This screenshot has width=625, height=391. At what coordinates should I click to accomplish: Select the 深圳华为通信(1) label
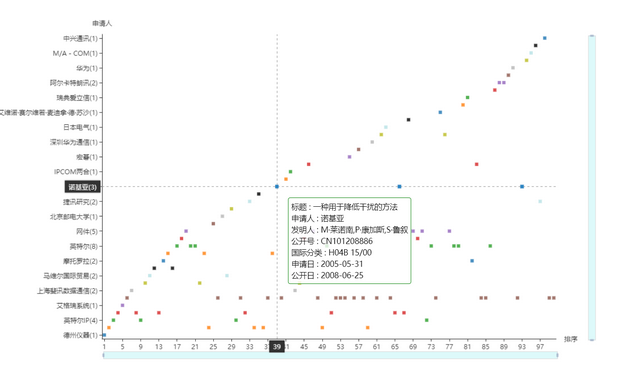pos(74,142)
